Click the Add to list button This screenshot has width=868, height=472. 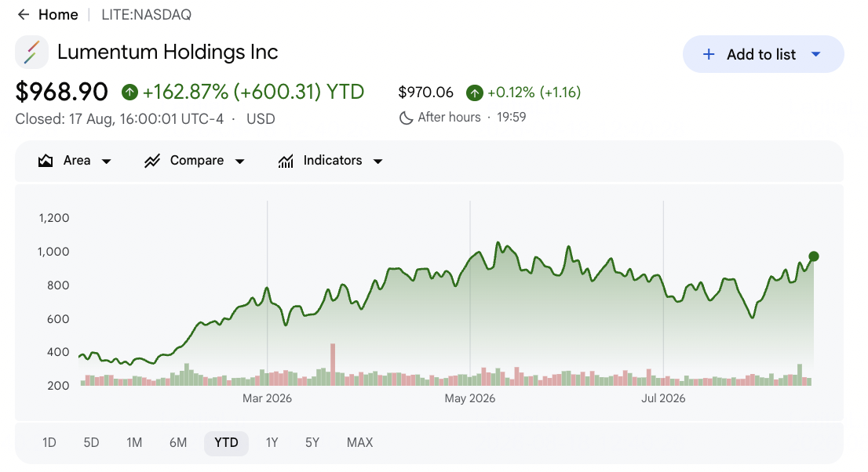pyautogui.click(x=764, y=54)
